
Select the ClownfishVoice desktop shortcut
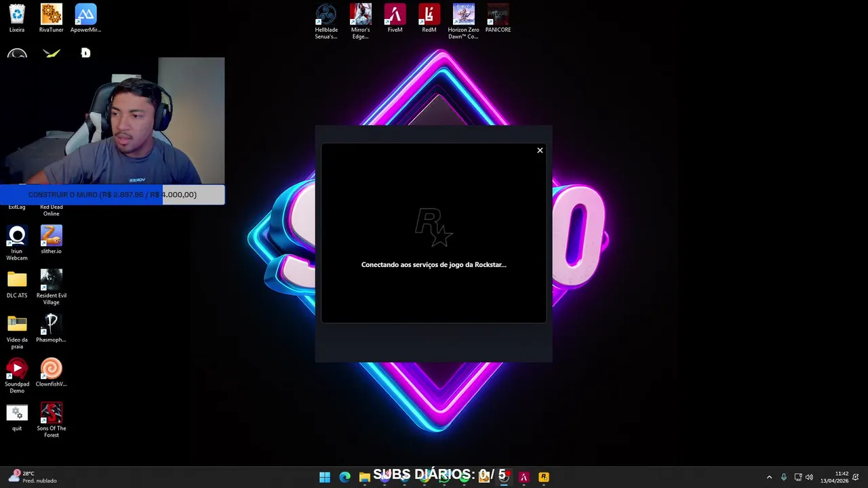[51, 373]
